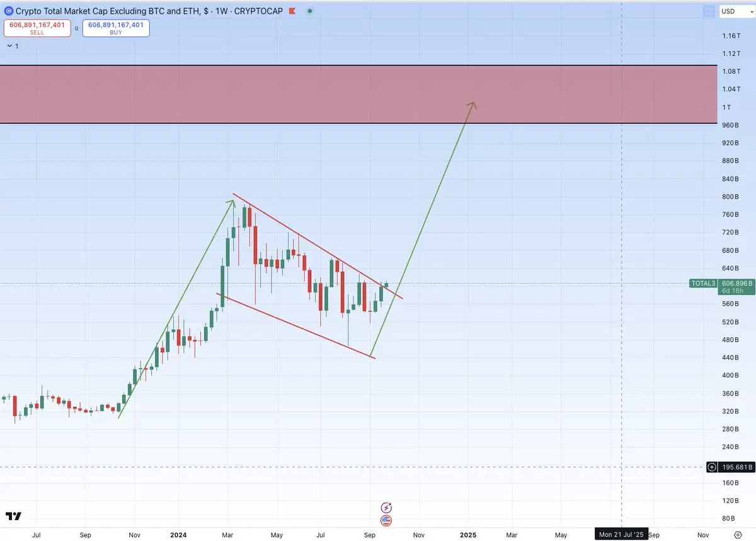Click the 80B price axis label
756x541 pixels.
[729, 518]
